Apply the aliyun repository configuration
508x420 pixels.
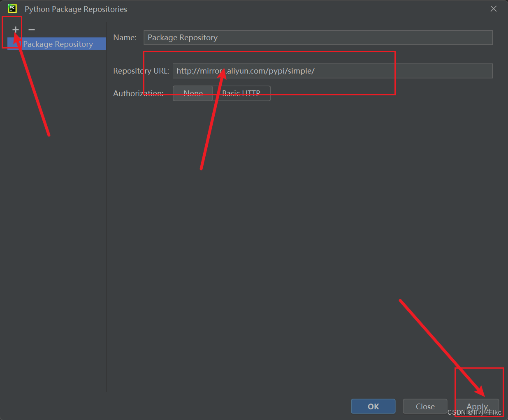(476, 406)
